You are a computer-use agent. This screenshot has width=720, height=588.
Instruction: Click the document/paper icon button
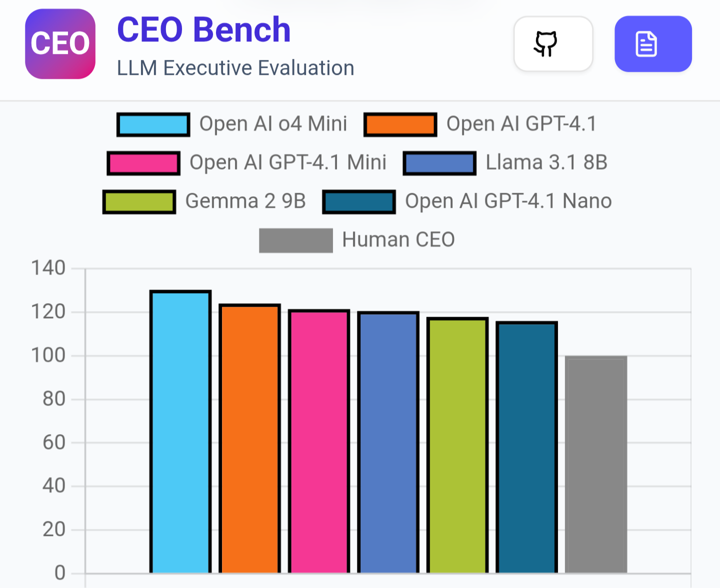[653, 44]
